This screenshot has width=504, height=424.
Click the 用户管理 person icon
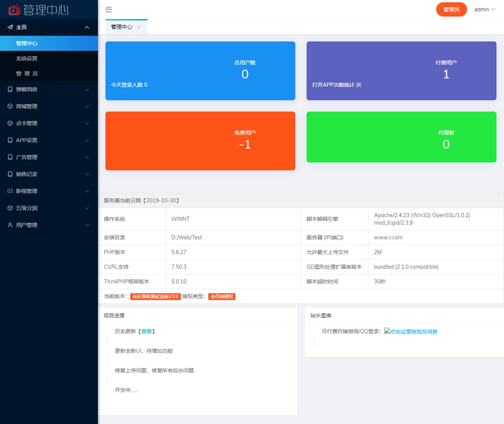[10, 225]
